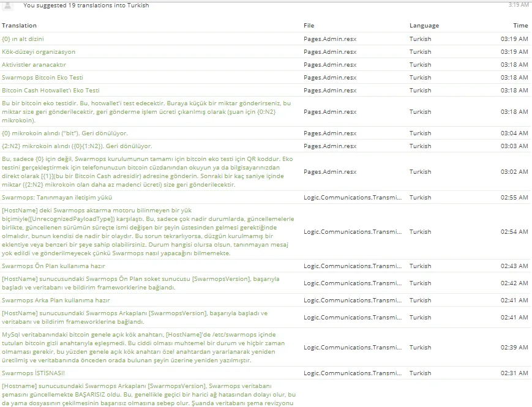Click Pages.Admin.resx in 'Swarmops Bitcoin Eko Testi' row

point(330,78)
